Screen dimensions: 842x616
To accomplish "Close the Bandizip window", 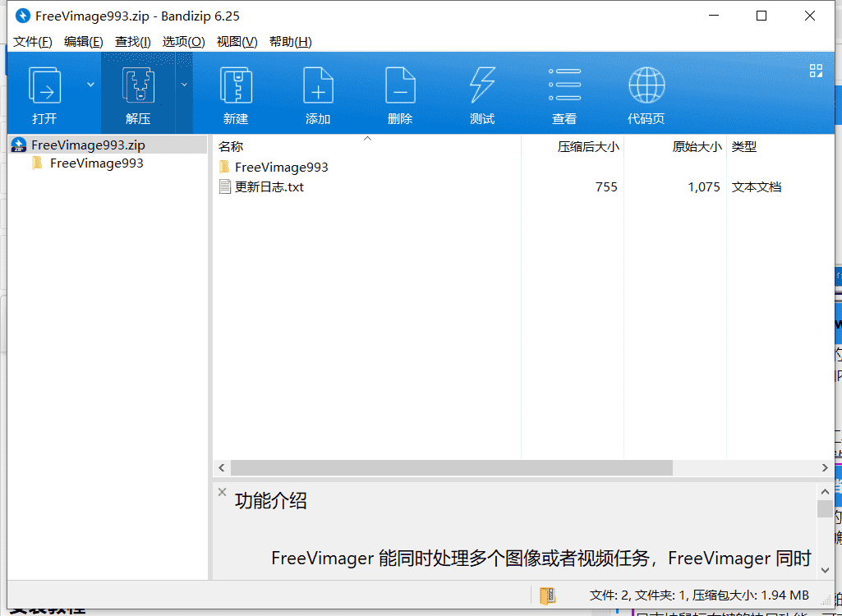I will (810, 16).
